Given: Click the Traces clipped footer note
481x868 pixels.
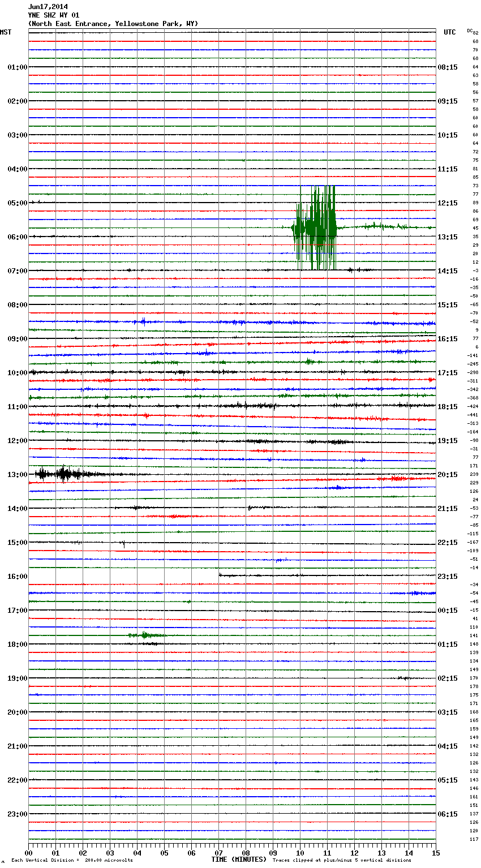Looking at the screenshot, I should pyautogui.click(x=342, y=861).
